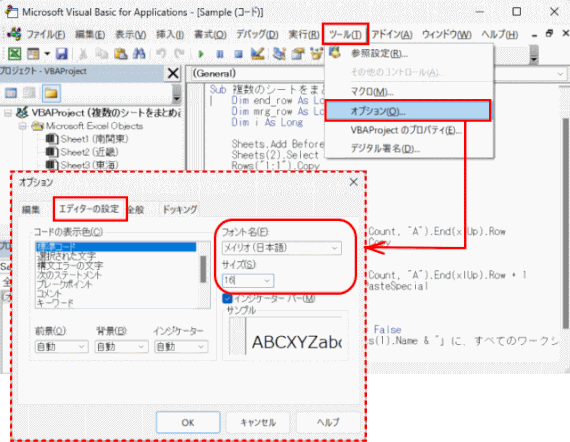Close the Project - VBAProject pane
This screenshot has height=442, width=570.
coord(173,73)
